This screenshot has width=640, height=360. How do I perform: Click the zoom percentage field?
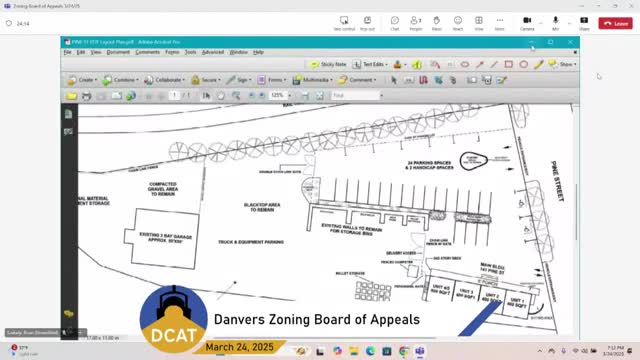pyautogui.click(x=278, y=96)
